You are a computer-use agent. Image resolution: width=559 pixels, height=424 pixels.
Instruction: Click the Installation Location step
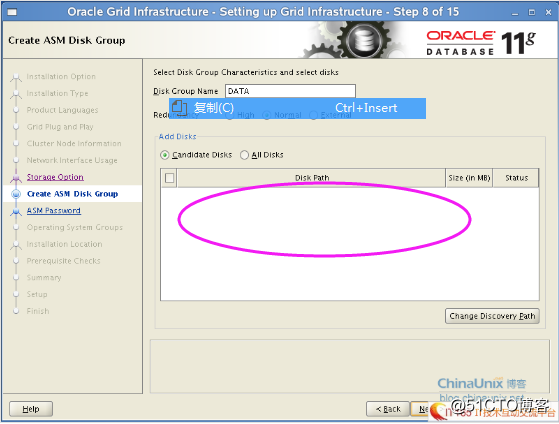(x=64, y=244)
